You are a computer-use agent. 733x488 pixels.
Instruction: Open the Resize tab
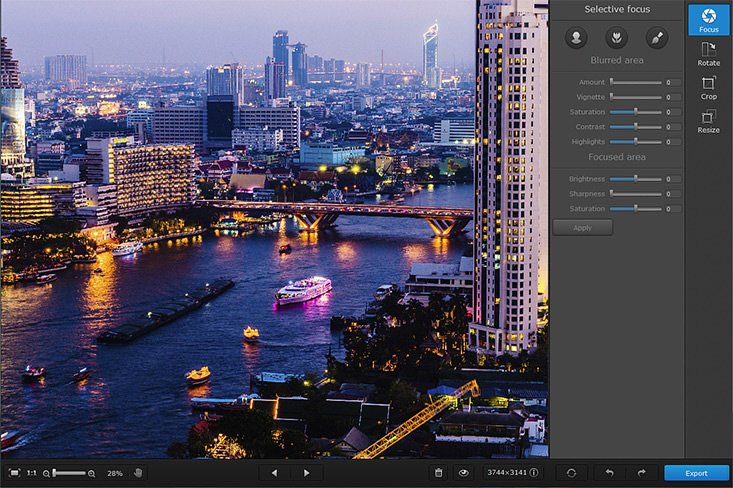708,121
